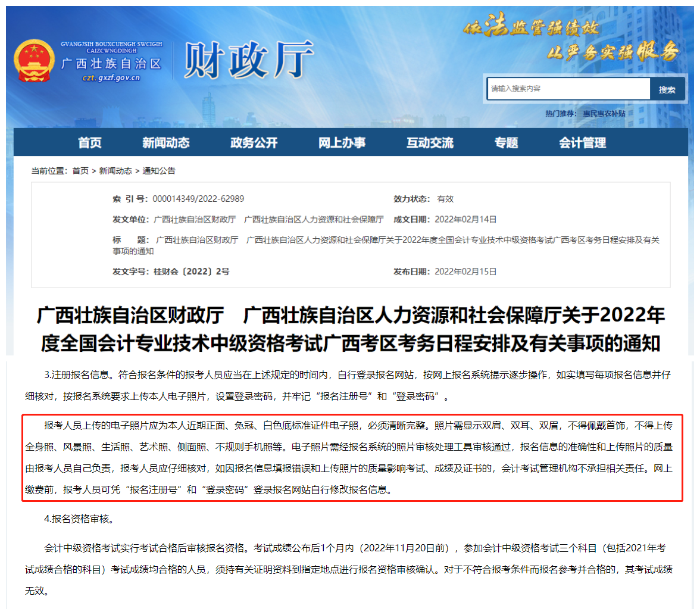The width and height of the screenshot is (700, 615).
Task: Click the czt.gxzf.gov.cn domain text
Action: pyautogui.click(x=111, y=78)
